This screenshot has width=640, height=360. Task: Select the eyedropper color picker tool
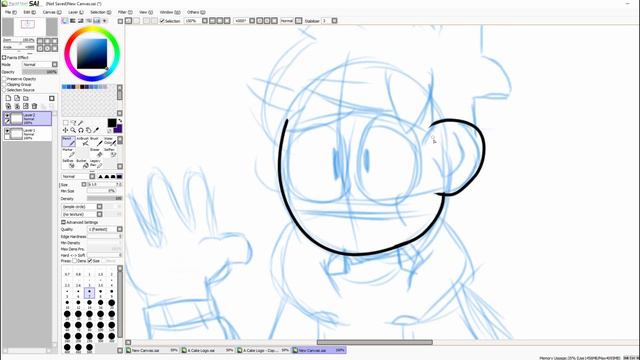(x=96, y=130)
